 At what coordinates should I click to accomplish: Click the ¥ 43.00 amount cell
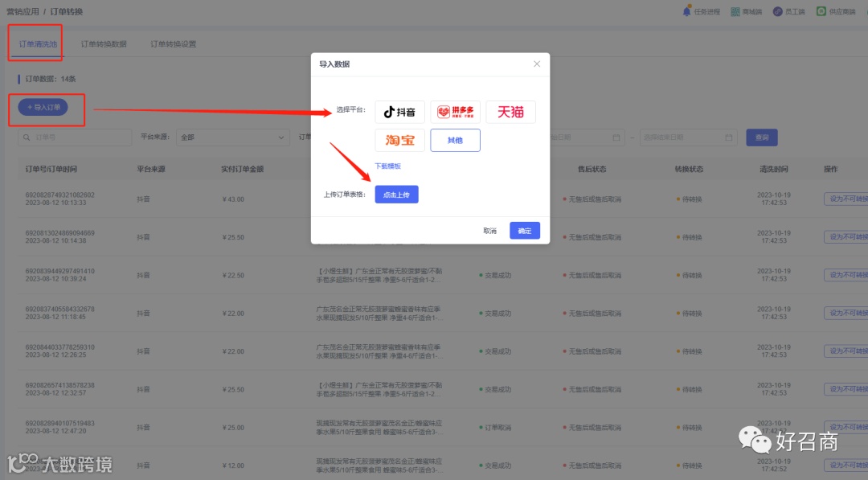[233, 199]
